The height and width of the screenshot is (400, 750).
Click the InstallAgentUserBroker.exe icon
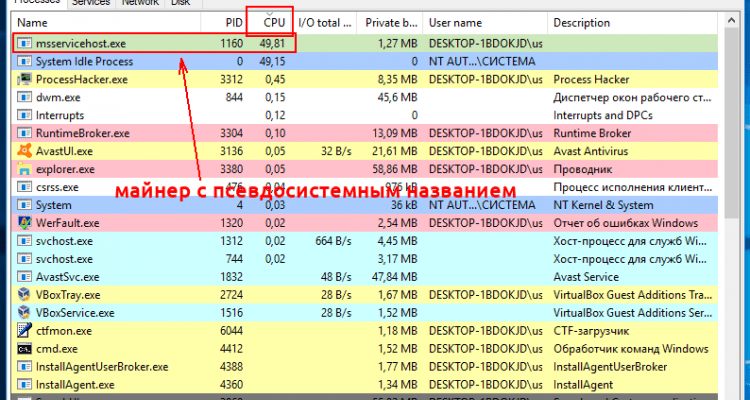[x=24, y=367]
